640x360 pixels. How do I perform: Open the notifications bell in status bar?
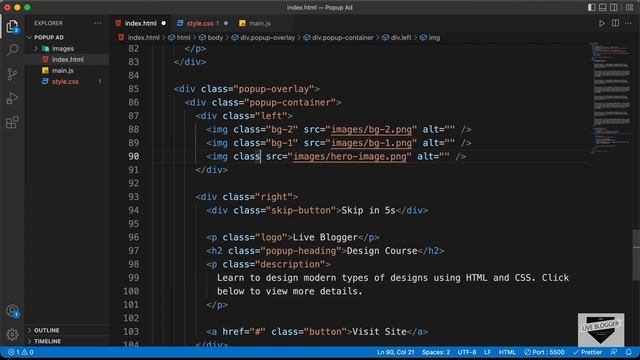pos(629,352)
